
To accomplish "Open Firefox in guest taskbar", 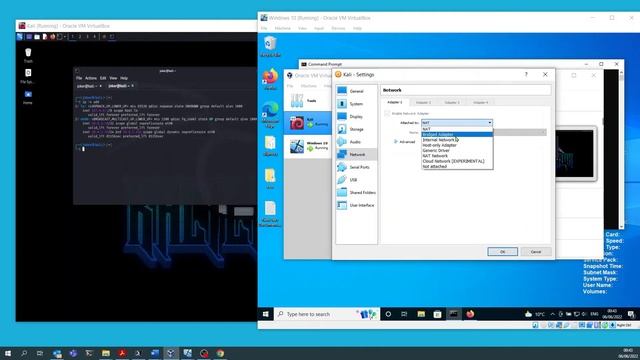I will tap(470, 314).
